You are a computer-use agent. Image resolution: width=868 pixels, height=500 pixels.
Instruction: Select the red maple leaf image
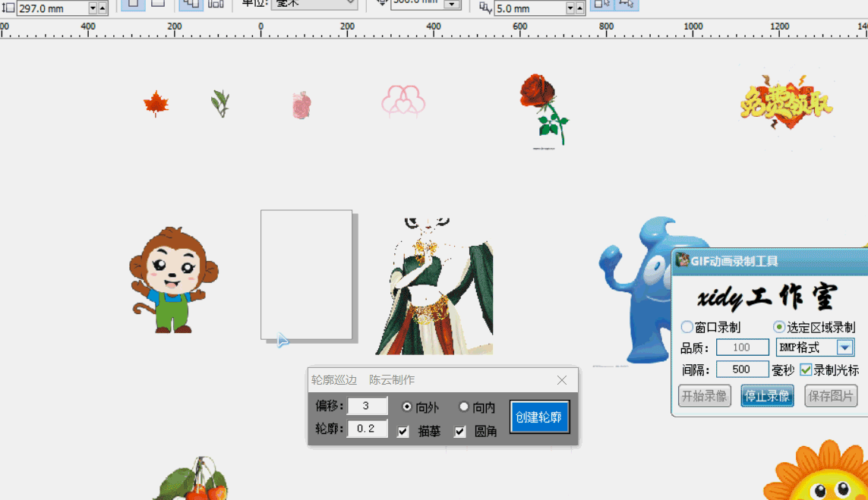(x=156, y=103)
